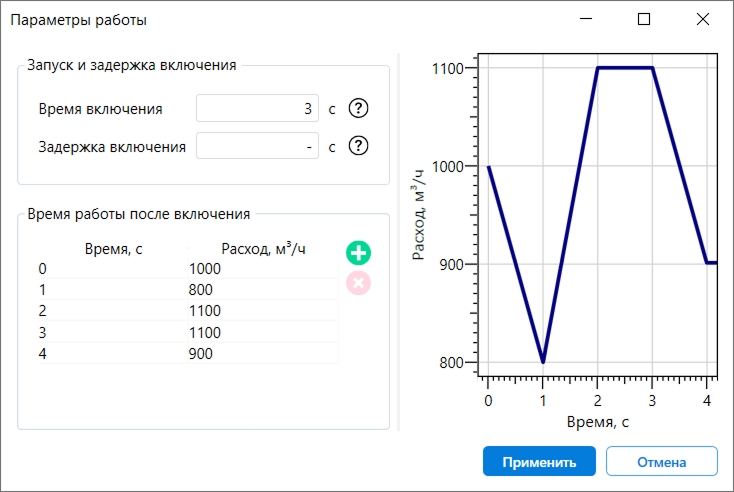Add a table row with the green plus icon
This screenshot has height=492, width=734.
click(359, 253)
